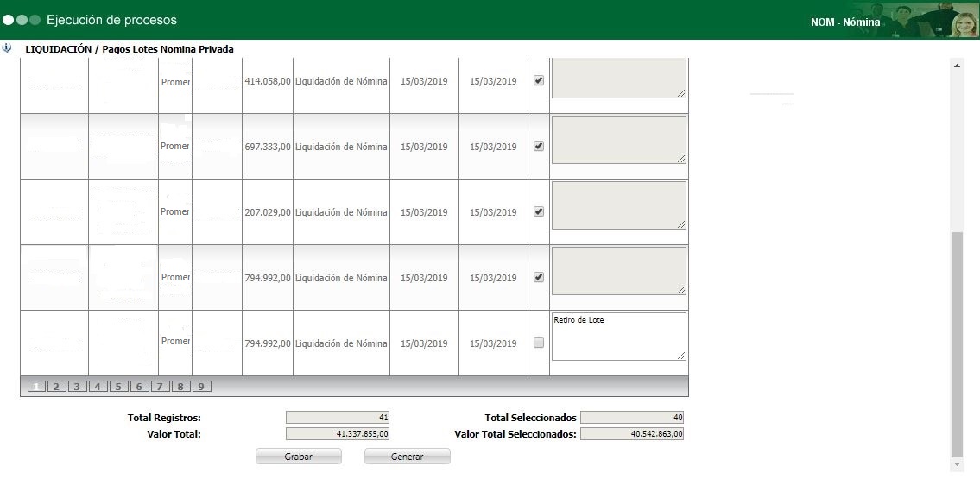Show page 7 of results
This screenshot has width=980, height=479.
[160, 387]
